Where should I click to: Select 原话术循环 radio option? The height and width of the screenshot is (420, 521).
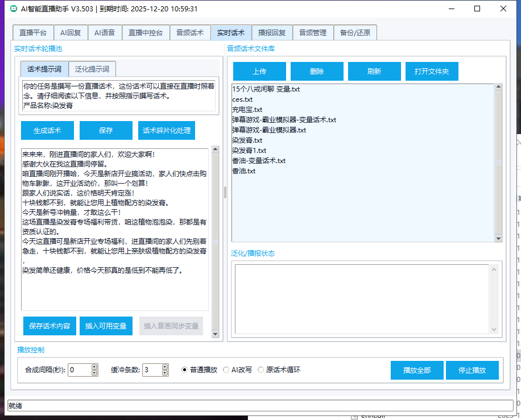point(261,370)
